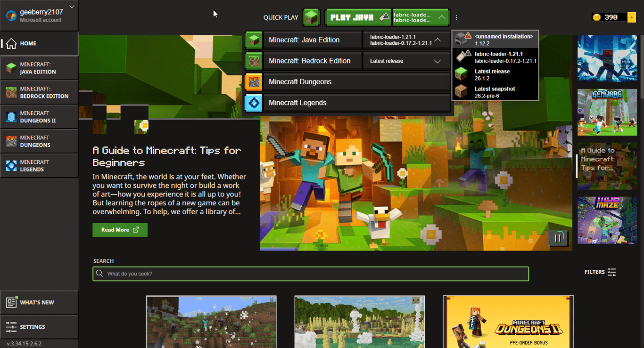Click the Minecraft Dungeons sidebar icon
Screen dimensions: 644x348
coord(11,141)
